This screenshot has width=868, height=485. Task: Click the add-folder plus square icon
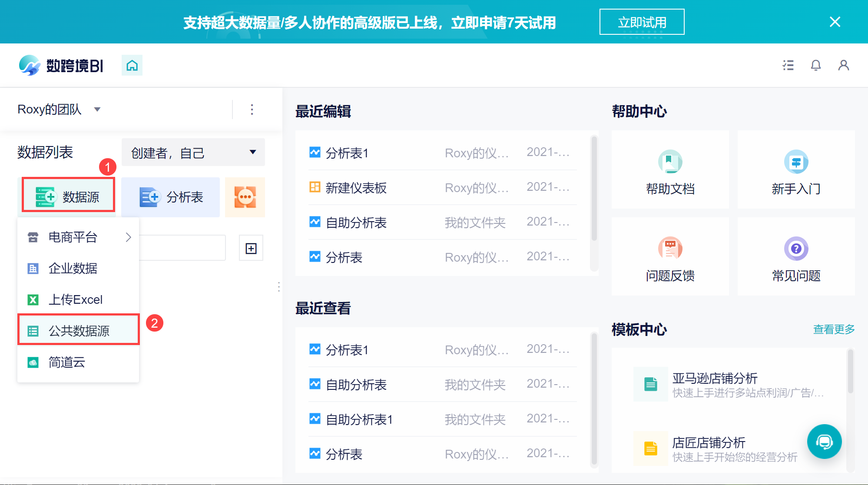coord(251,249)
